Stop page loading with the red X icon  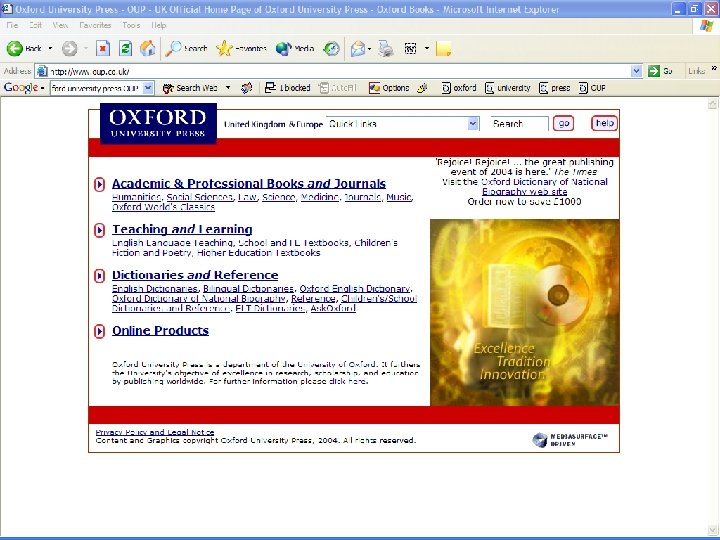click(x=103, y=48)
